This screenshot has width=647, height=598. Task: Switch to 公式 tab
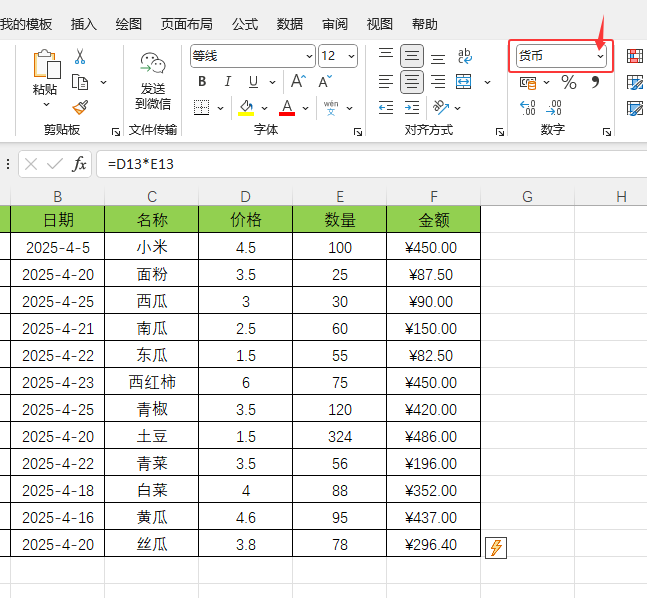point(245,24)
